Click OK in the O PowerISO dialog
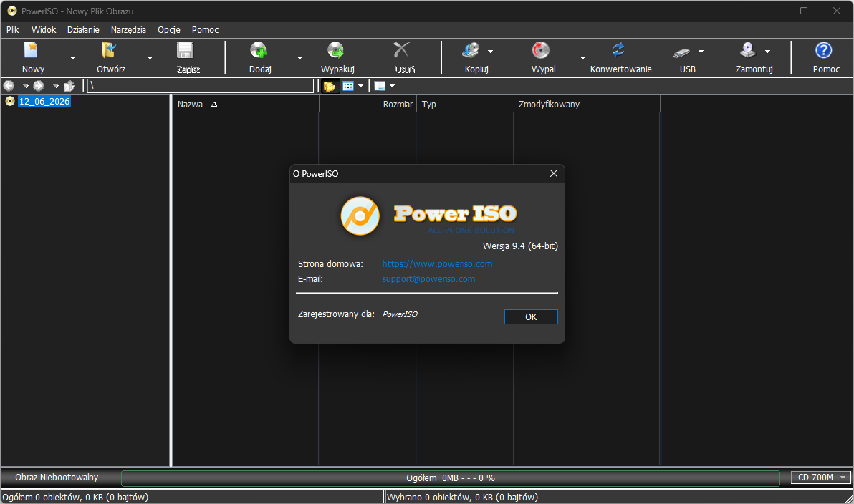This screenshot has height=504, width=854. pyautogui.click(x=531, y=316)
